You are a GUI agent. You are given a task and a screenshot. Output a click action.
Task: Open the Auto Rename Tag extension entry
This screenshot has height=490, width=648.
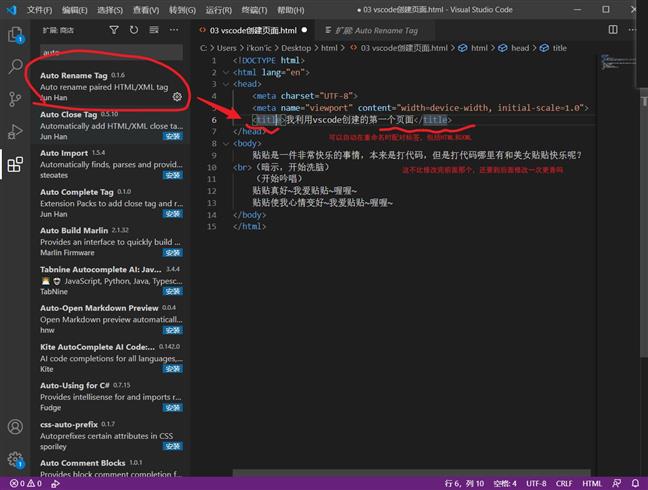click(x=110, y=86)
